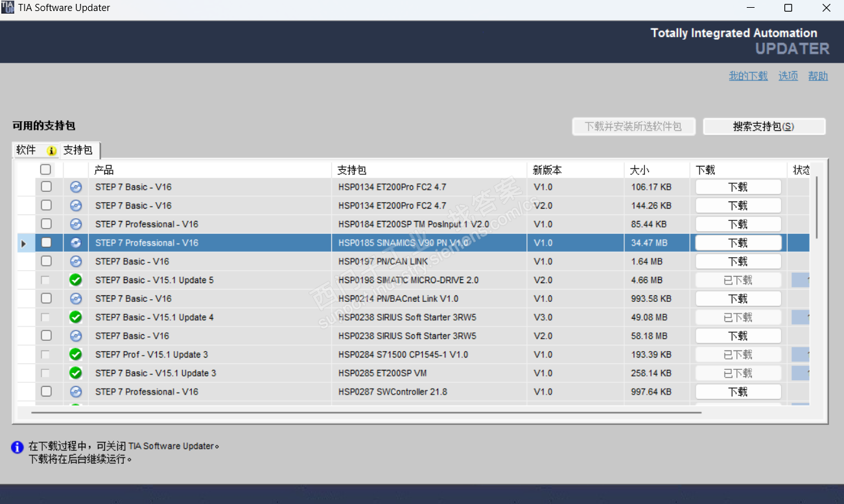844x504 pixels.
Task: Click the status icon beside HSP0184 ET200SP TM PosInput
Action: coord(76,224)
